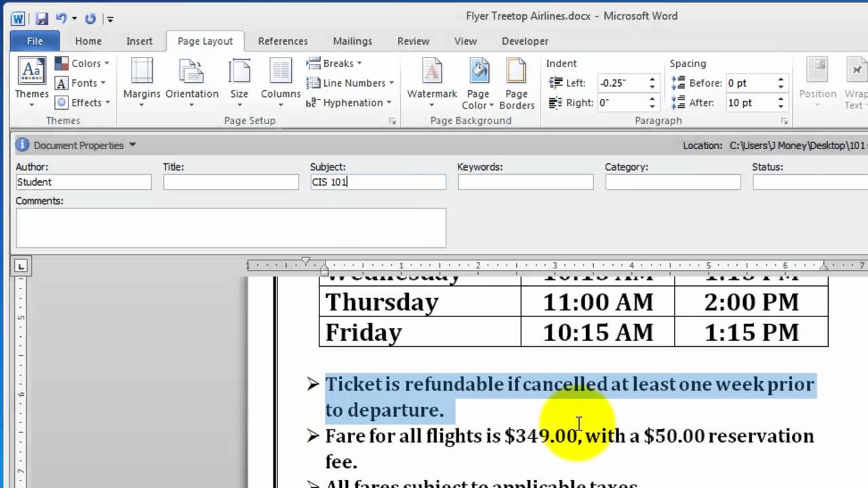The width and height of the screenshot is (868, 488).
Task: Open the Developer tab
Action: (525, 41)
